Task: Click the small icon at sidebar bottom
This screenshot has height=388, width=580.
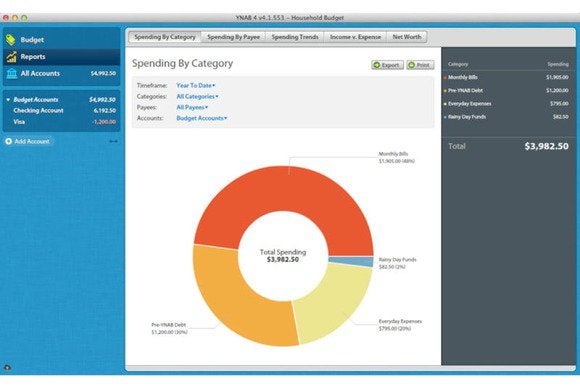Action: pos(7,368)
